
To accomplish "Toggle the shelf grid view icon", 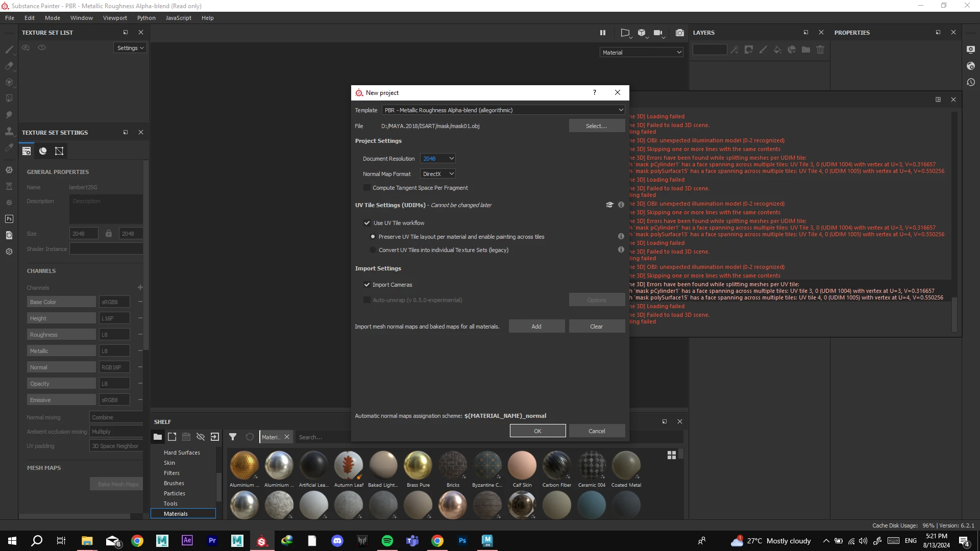I will coord(672,455).
